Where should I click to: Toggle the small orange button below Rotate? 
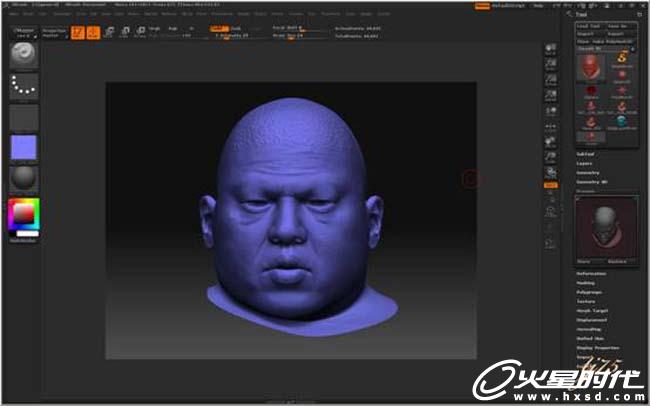click(551, 185)
